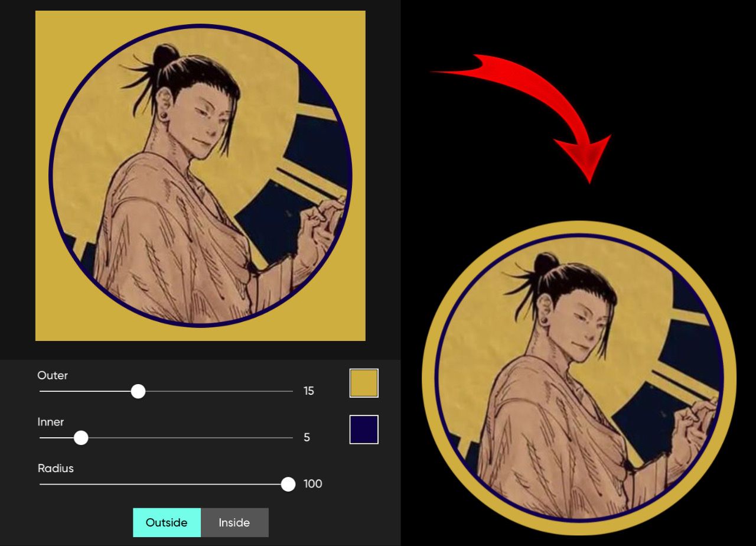Click the Radius value 100
The image size is (756, 546).
[313, 484]
